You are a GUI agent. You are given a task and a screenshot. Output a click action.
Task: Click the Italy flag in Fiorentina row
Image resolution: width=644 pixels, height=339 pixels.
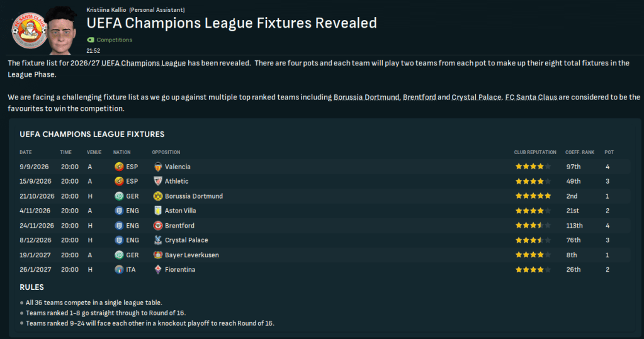(119, 269)
